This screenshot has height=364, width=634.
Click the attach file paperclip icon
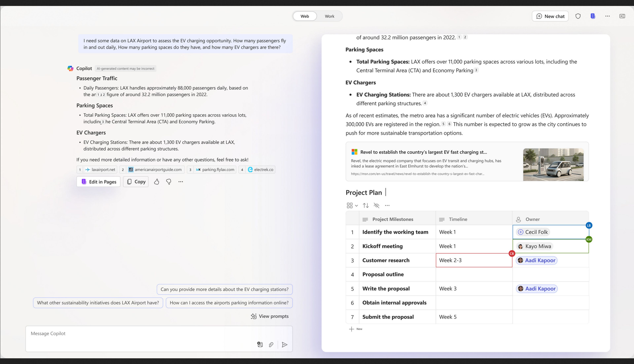(271, 345)
